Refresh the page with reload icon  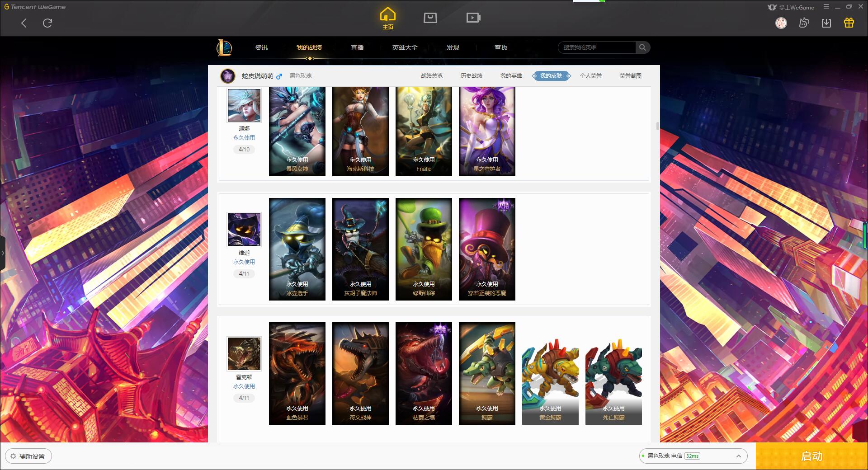(x=47, y=23)
